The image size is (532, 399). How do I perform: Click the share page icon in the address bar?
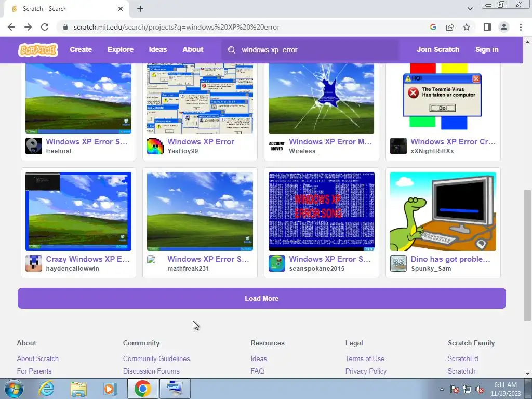450,27
